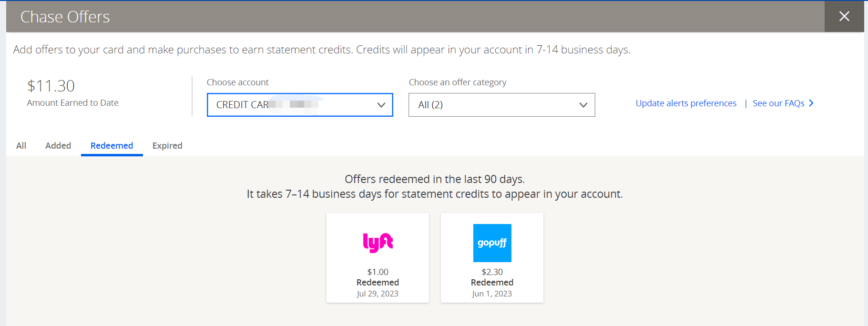Show the Expired offers tab

point(167,146)
